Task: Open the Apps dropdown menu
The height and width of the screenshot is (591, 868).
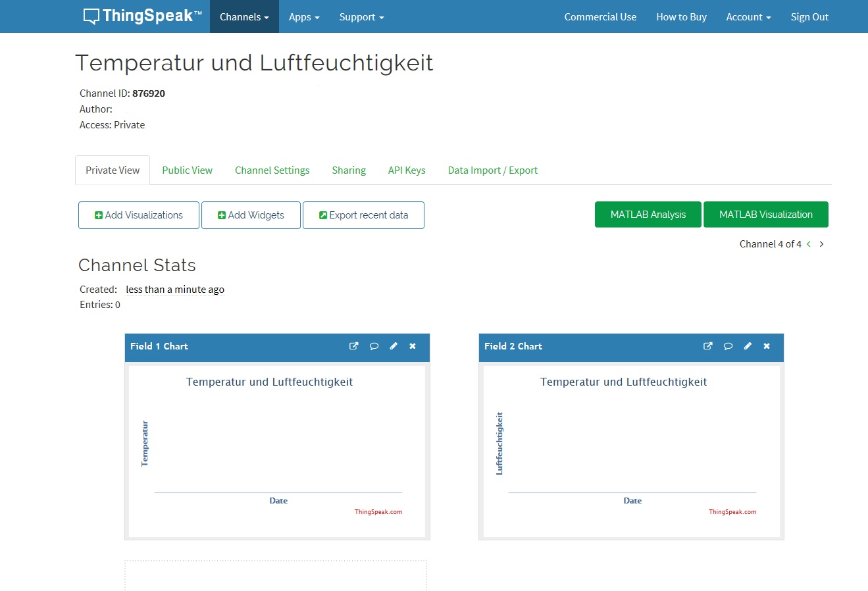Action: coord(304,17)
